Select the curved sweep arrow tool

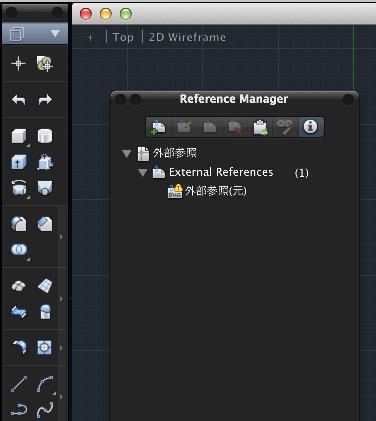(x=19, y=348)
